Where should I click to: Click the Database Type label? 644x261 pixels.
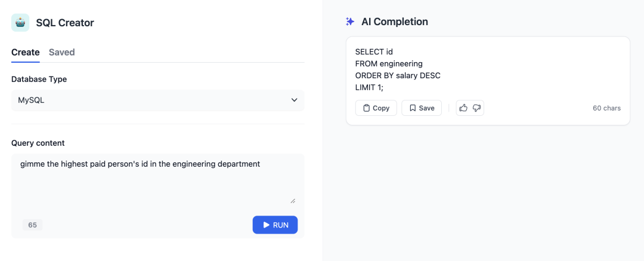[39, 79]
